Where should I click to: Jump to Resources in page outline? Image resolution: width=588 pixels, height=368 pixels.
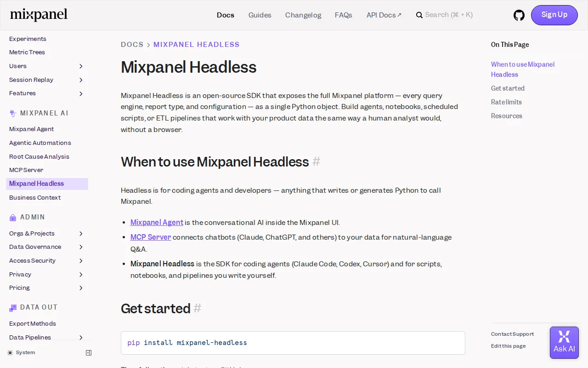(x=507, y=116)
